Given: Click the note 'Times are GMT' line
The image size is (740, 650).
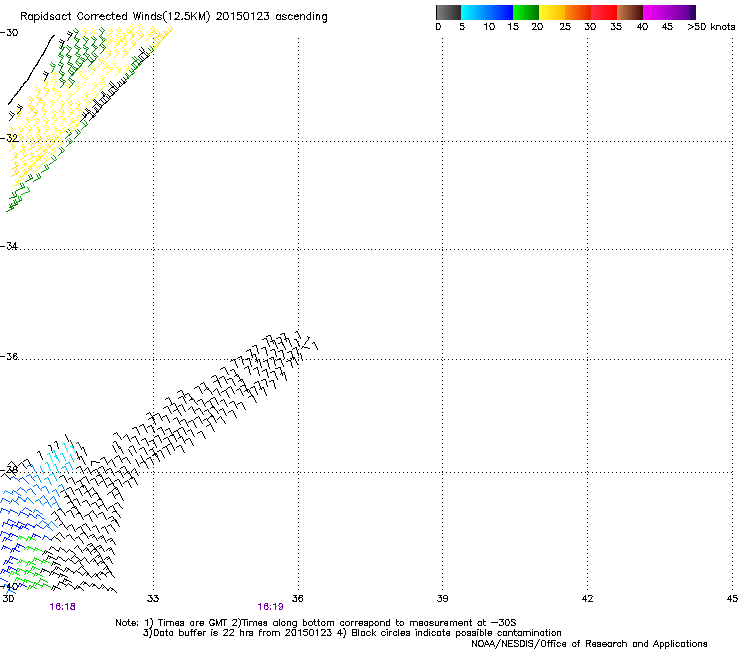Looking at the screenshot, I should tap(316, 623).
